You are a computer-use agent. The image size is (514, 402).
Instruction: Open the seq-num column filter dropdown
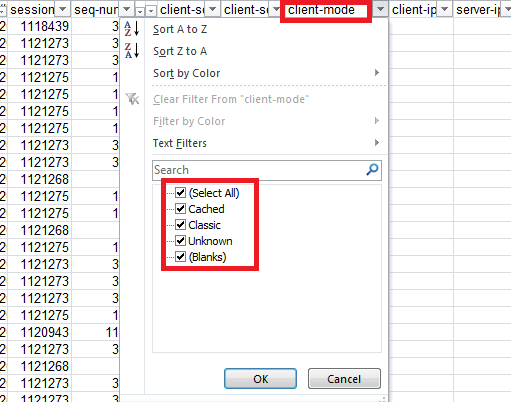tap(126, 10)
